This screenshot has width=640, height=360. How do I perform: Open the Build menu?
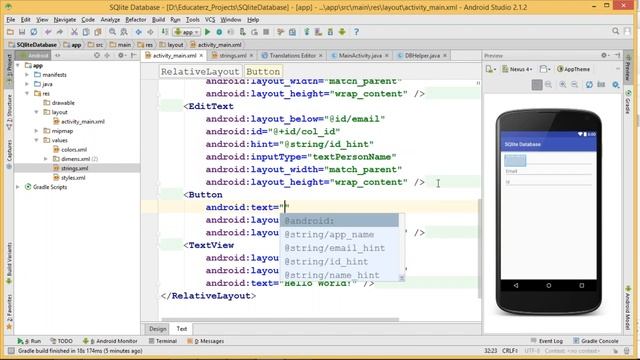(158, 20)
